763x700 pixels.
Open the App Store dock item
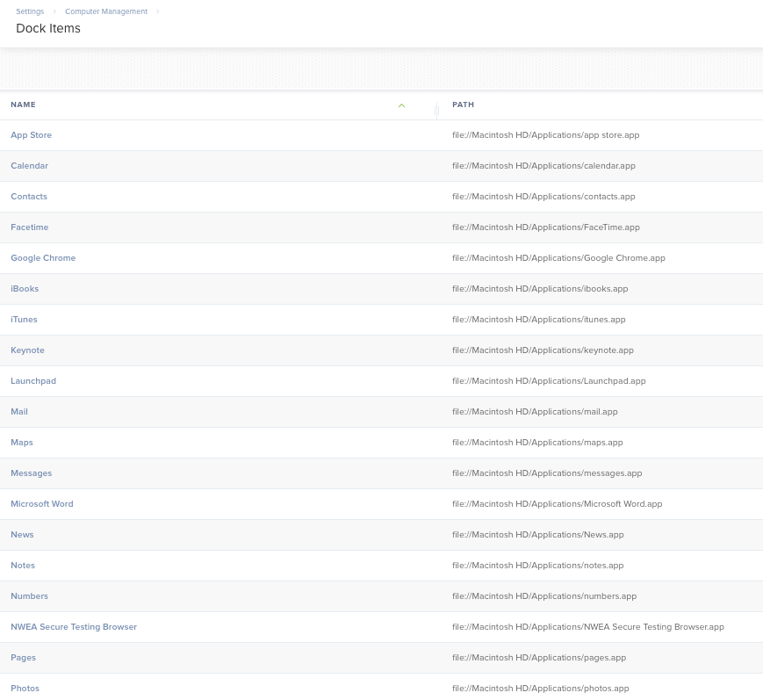tap(31, 135)
